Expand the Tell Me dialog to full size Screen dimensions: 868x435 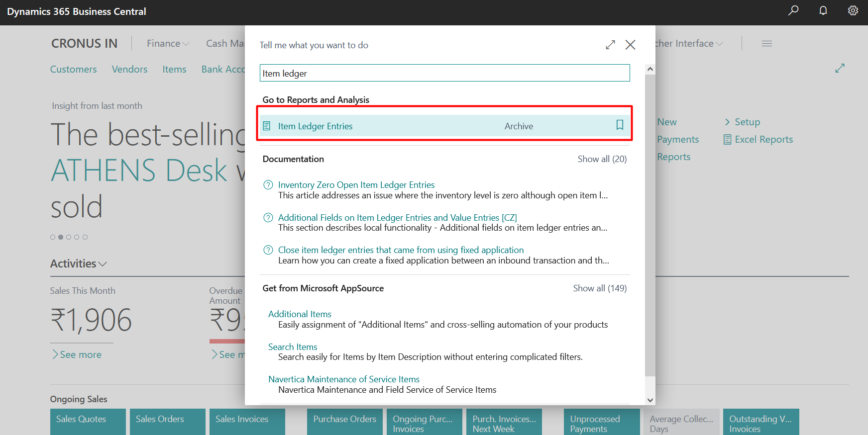(610, 45)
